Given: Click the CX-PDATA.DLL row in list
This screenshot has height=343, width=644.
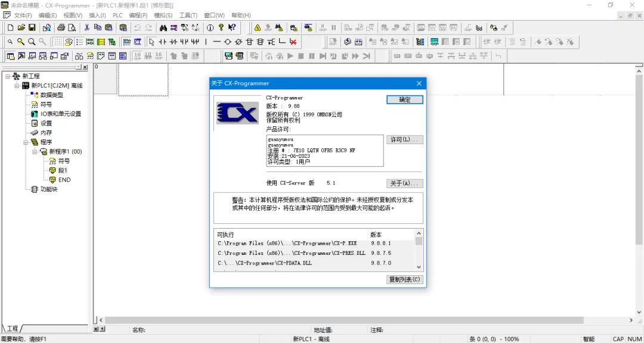Looking at the screenshot, I should tap(315, 263).
